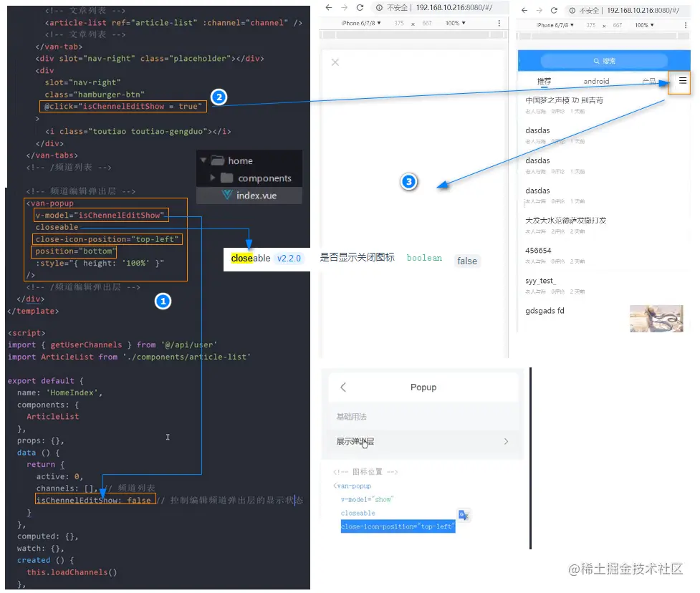Click forward arrow in the right browser window

pyautogui.click(x=540, y=10)
